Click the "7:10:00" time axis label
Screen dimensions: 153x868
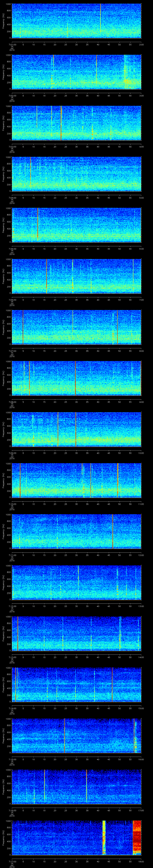click(x=12, y=504)
